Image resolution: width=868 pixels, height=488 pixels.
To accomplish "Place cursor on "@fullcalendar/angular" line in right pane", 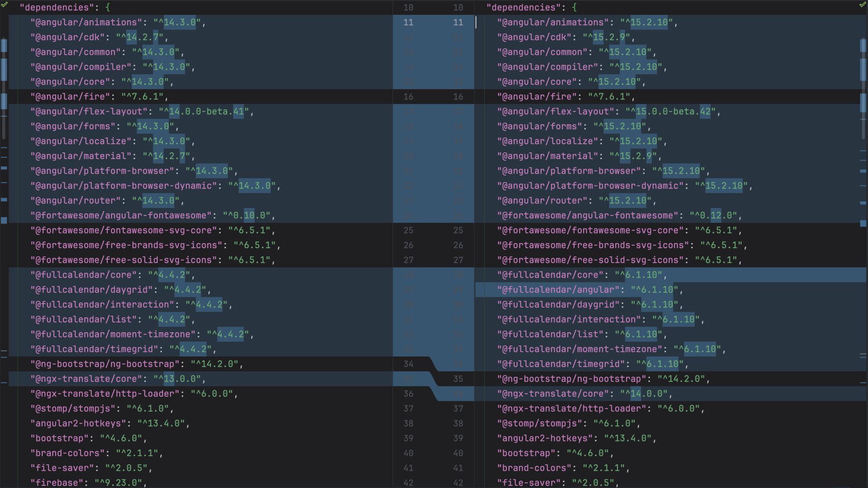I will click(x=558, y=290).
